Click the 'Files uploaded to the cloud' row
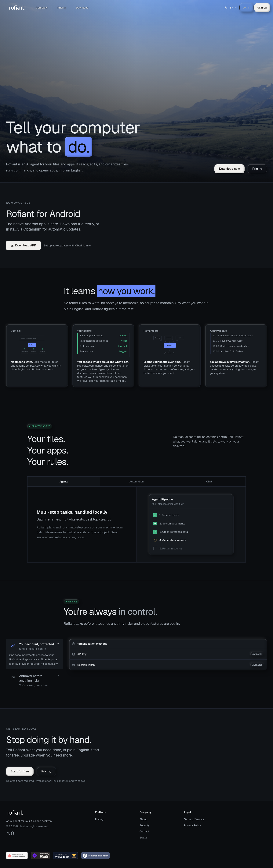 [103, 341]
